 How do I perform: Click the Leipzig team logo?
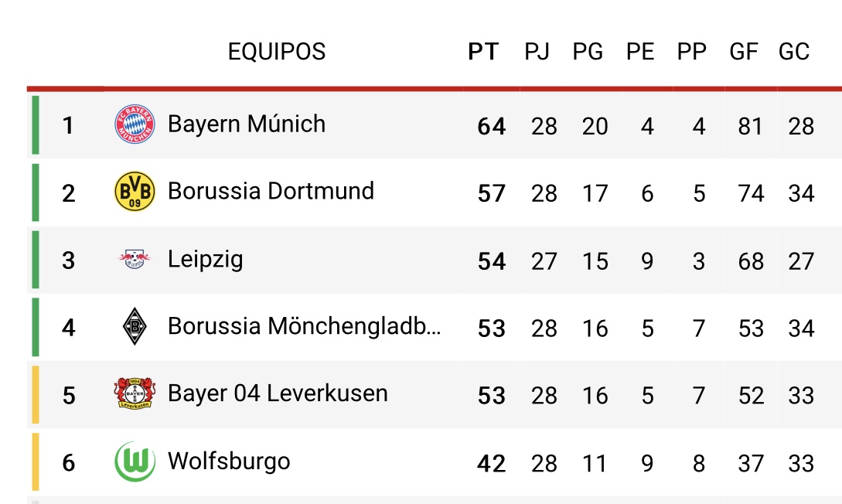[x=135, y=259]
